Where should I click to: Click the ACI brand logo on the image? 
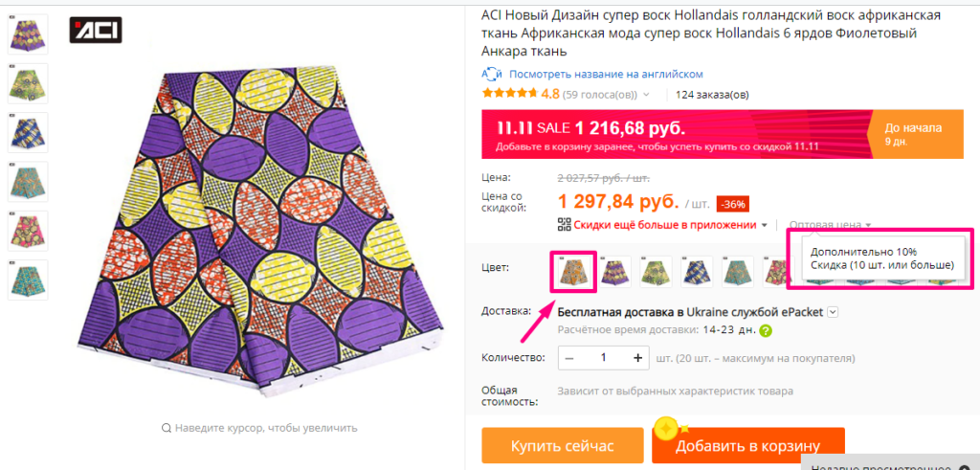(x=95, y=29)
